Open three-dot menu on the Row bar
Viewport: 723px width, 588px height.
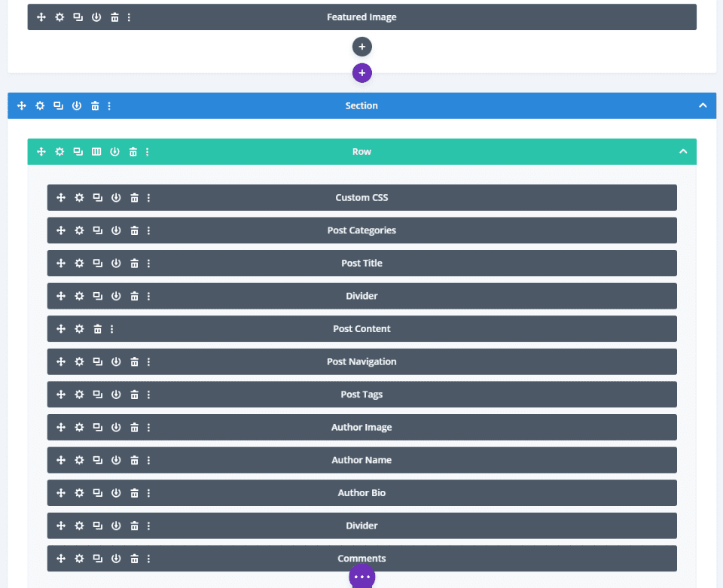147,151
